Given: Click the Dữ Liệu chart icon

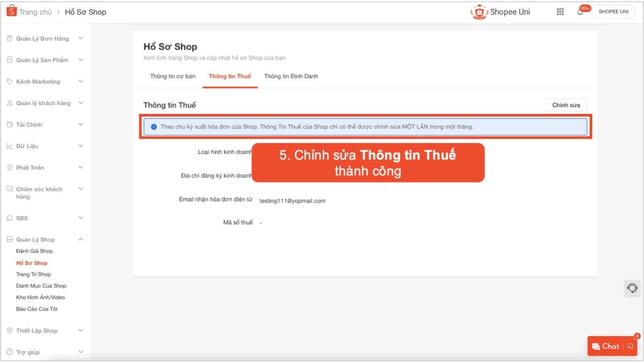Looking at the screenshot, I should 10,146.
